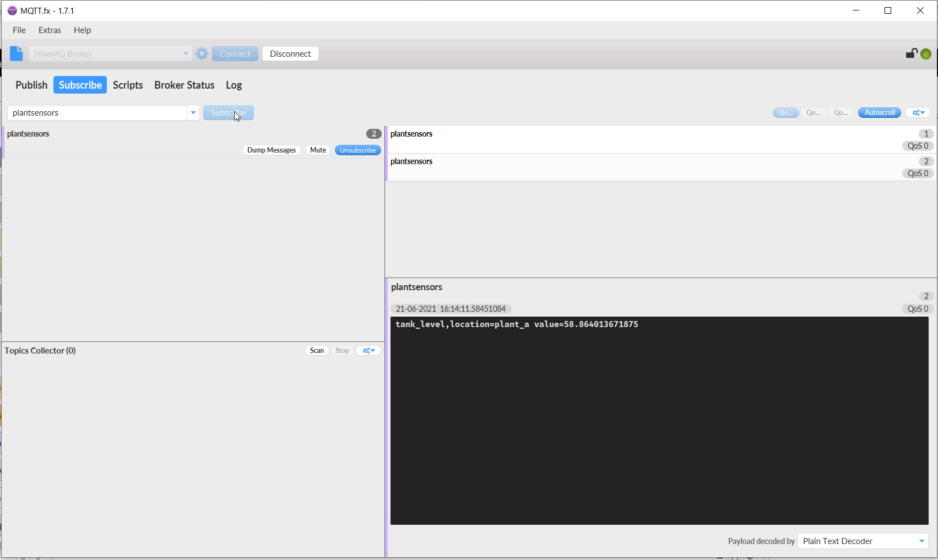Expand the HiveMQ Broker profile dropdown
This screenshot has height=560, width=938.
(186, 53)
